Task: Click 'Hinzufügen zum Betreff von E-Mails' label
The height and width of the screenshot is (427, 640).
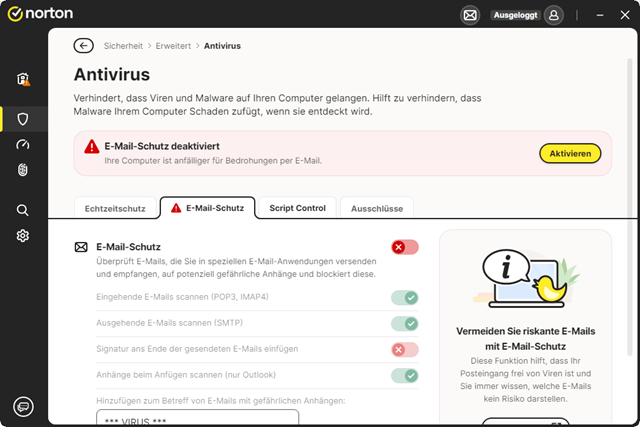Action: click(220, 401)
